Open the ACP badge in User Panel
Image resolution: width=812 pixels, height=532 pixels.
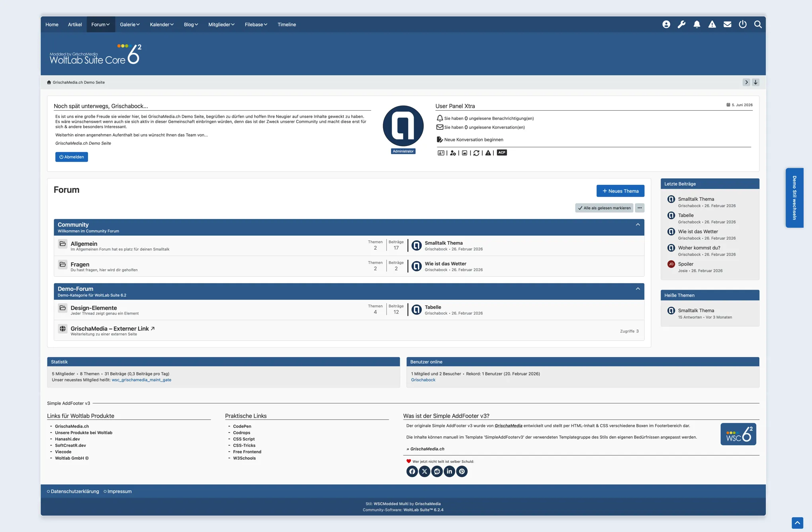[502, 153]
